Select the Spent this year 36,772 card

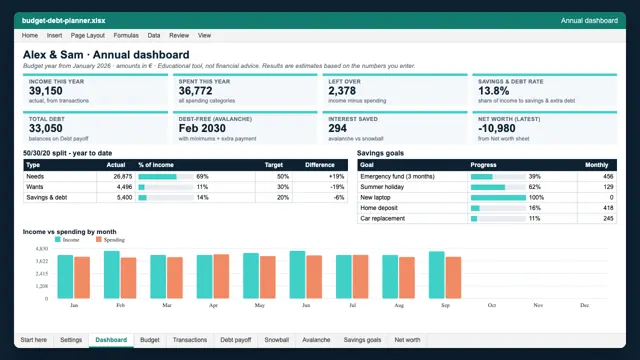point(245,90)
